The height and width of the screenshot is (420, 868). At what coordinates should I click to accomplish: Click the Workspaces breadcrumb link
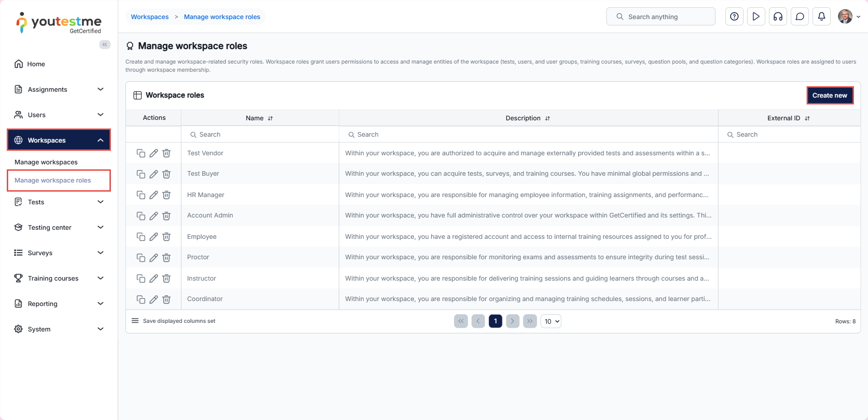(x=150, y=17)
